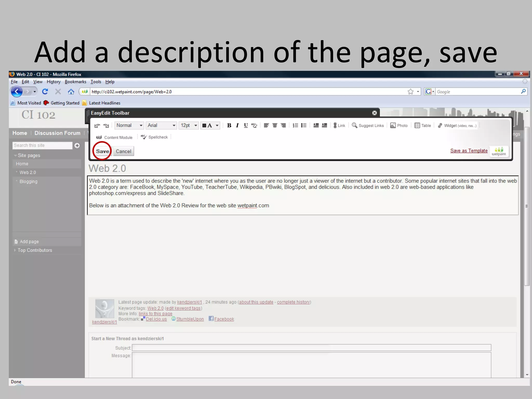The width and height of the screenshot is (532, 399).
Task: Reload the current page
Action: pyautogui.click(x=45, y=91)
